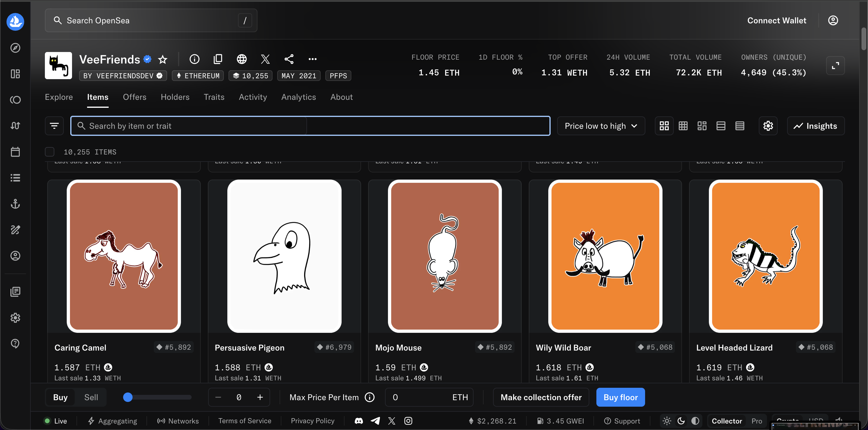The image size is (868, 430).
Task: Open the Privacy Policy link
Action: coord(313,421)
